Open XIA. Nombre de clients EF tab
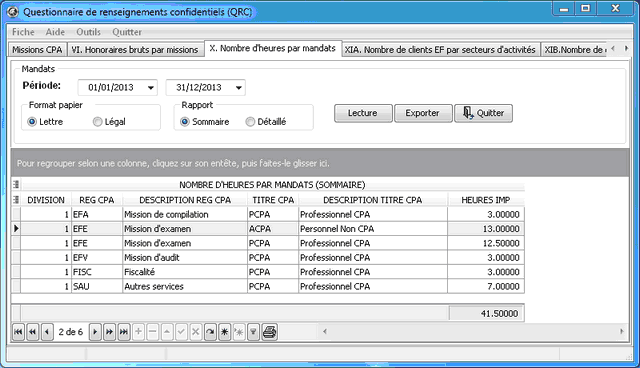This screenshot has width=640, height=368. point(440,50)
